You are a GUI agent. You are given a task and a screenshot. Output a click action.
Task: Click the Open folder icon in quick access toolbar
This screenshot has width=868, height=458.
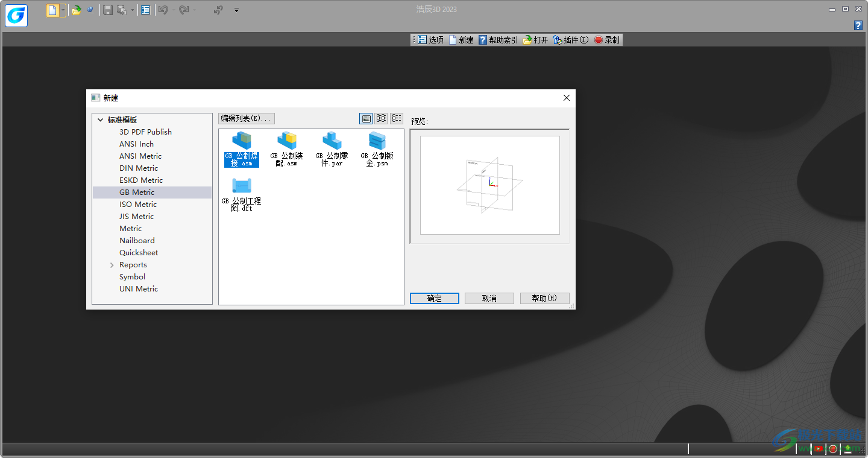[x=77, y=10]
